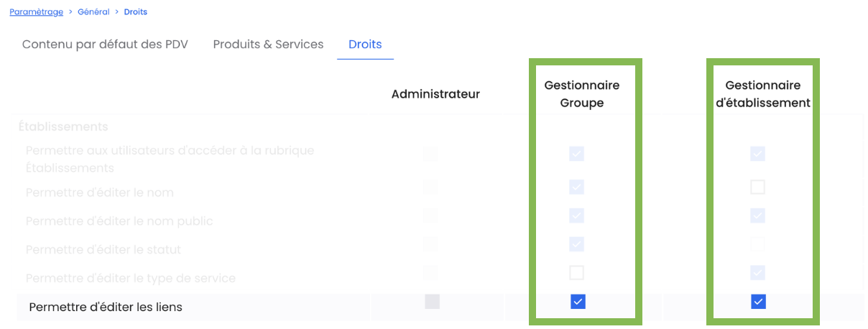This screenshot has width=868, height=329.
Task: Click the Droits breadcrumb item
Action: click(136, 12)
